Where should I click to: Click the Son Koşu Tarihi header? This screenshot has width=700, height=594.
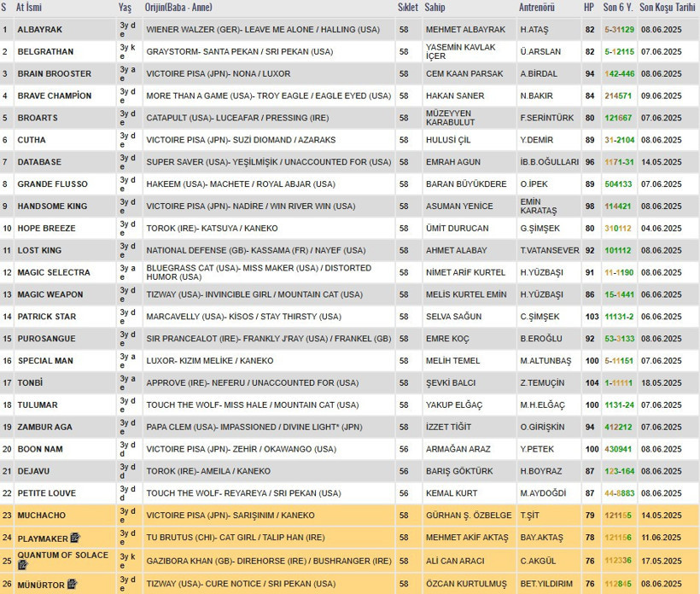coord(668,7)
